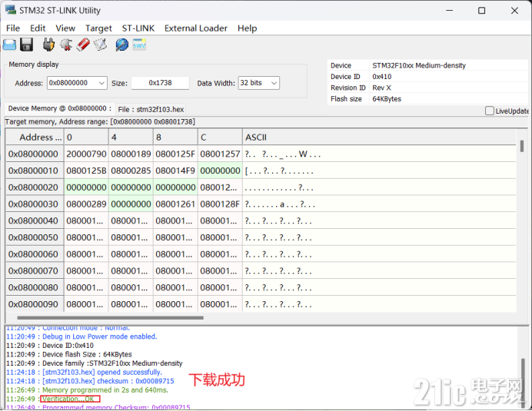Open the ST-LINK menu

click(x=138, y=28)
